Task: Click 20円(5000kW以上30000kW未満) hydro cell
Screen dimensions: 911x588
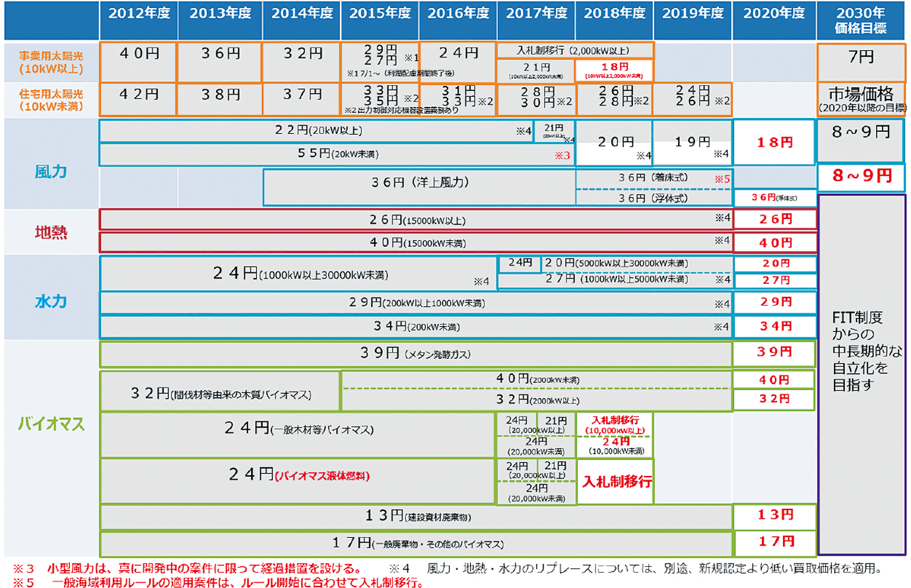Action: 637,263
